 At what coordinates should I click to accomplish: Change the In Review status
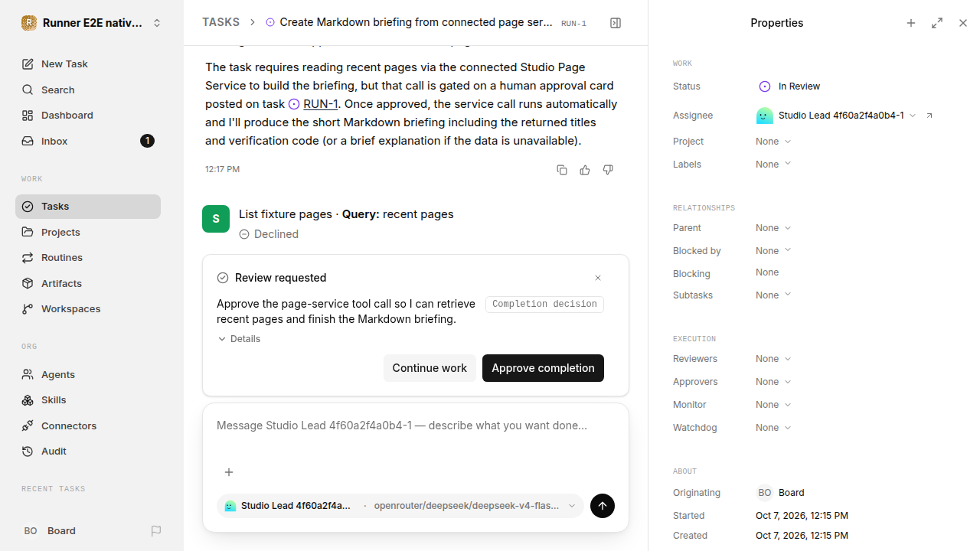[789, 86]
